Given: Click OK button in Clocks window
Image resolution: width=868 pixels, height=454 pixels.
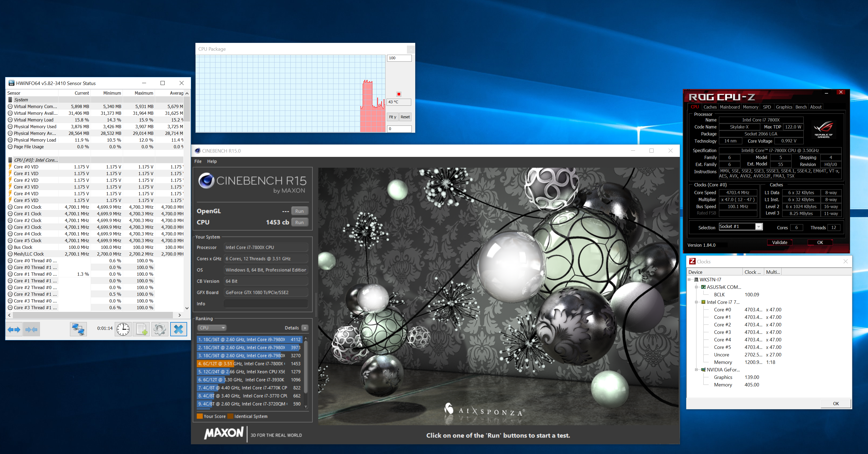Looking at the screenshot, I should pyautogui.click(x=836, y=403).
